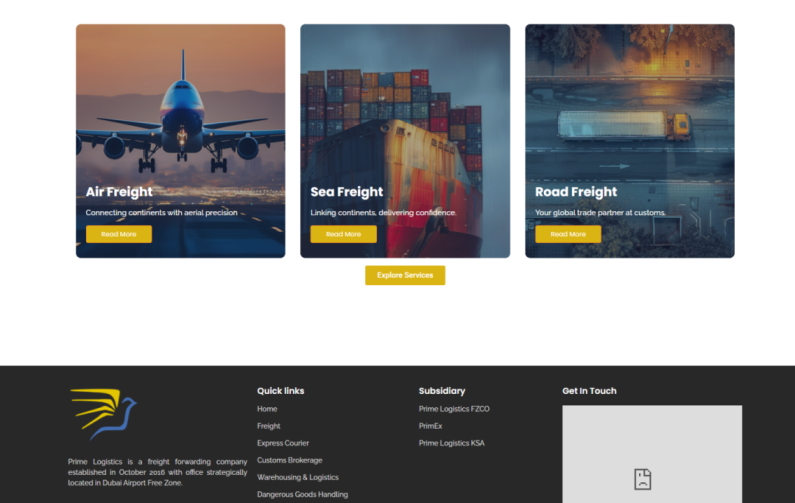795x503 pixels.
Task: Click Read More on Sea Freight card
Action: pyautogui.click(x=343, y=234)
